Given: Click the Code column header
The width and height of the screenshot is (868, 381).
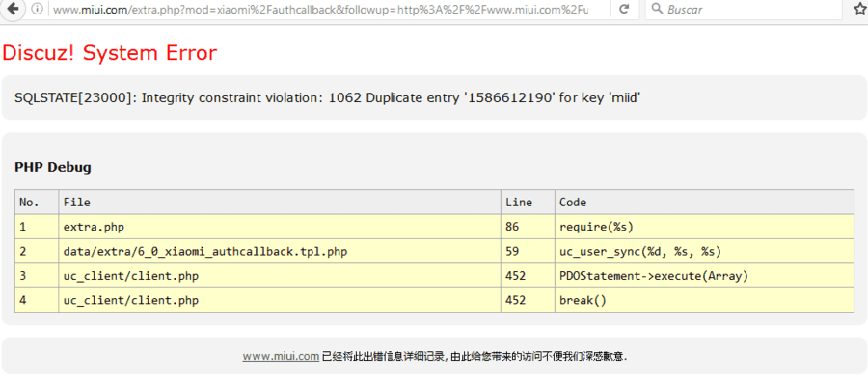Looking at the screenshot, I should (x=704, y=203).
